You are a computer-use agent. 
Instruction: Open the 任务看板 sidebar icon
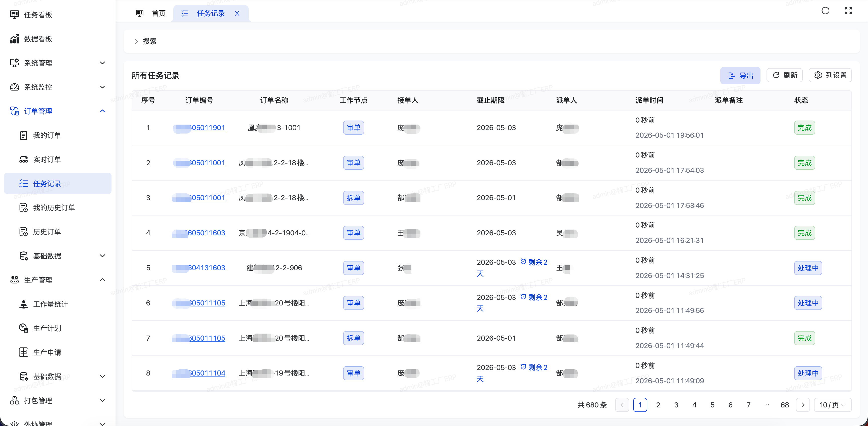(x=15, y=15)
